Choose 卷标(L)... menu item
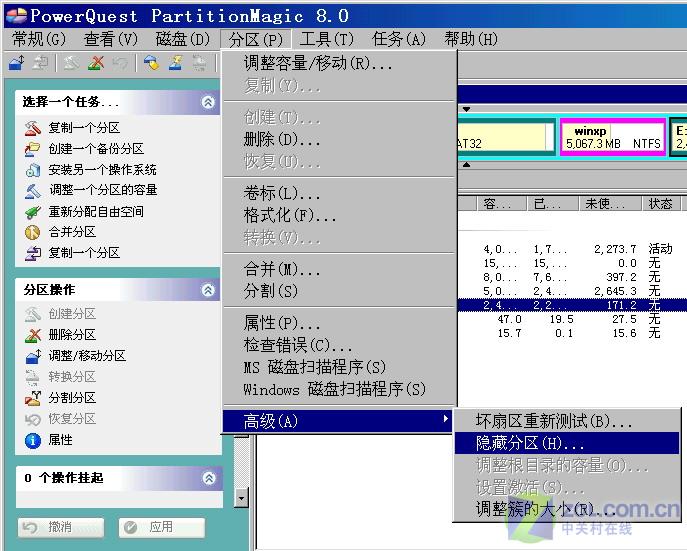 click(340, 193)
